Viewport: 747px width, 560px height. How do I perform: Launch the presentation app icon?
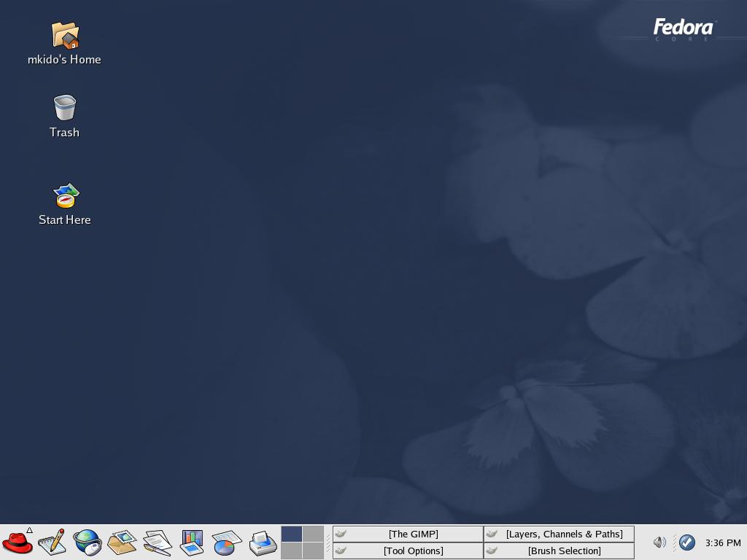[192, 542]
